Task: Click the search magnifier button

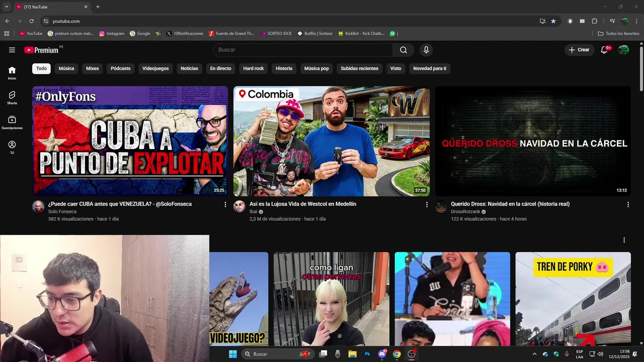Action: (404, 50)
